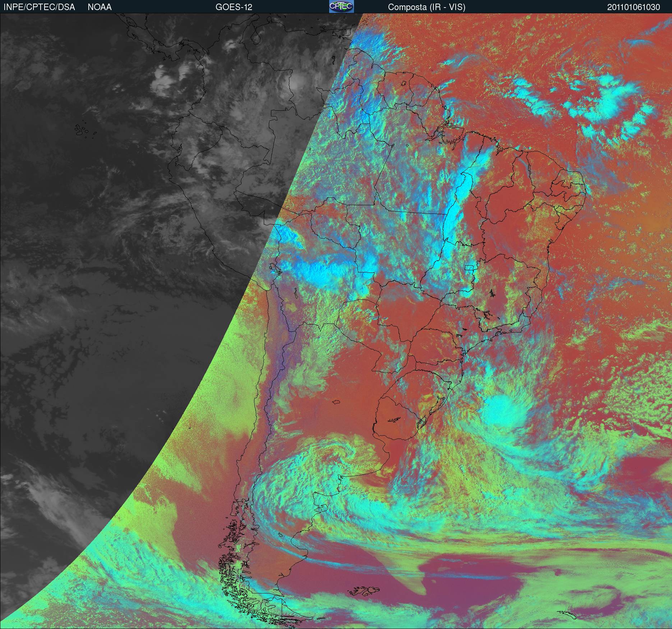Image resolution: width=672 pixels, height=629 pixels.
Task: Click the timestamp 201101061030
Action: click(x=634, y=7)
